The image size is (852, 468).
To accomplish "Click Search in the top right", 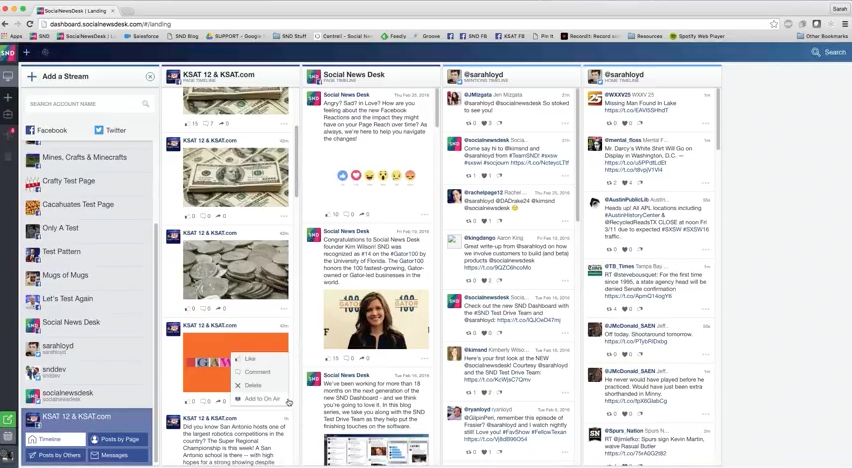I will click(829, 52).
